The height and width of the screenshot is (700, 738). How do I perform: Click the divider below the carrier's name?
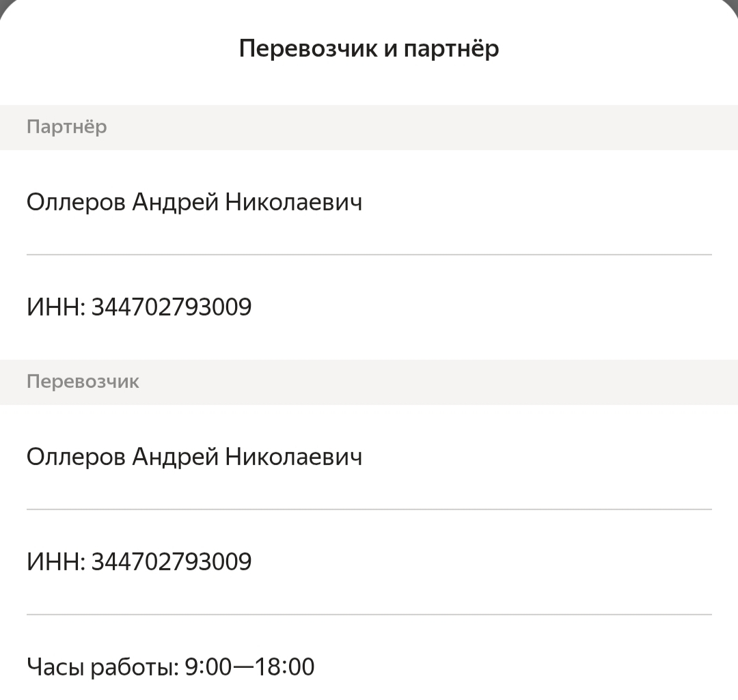[x=369, y=509]
